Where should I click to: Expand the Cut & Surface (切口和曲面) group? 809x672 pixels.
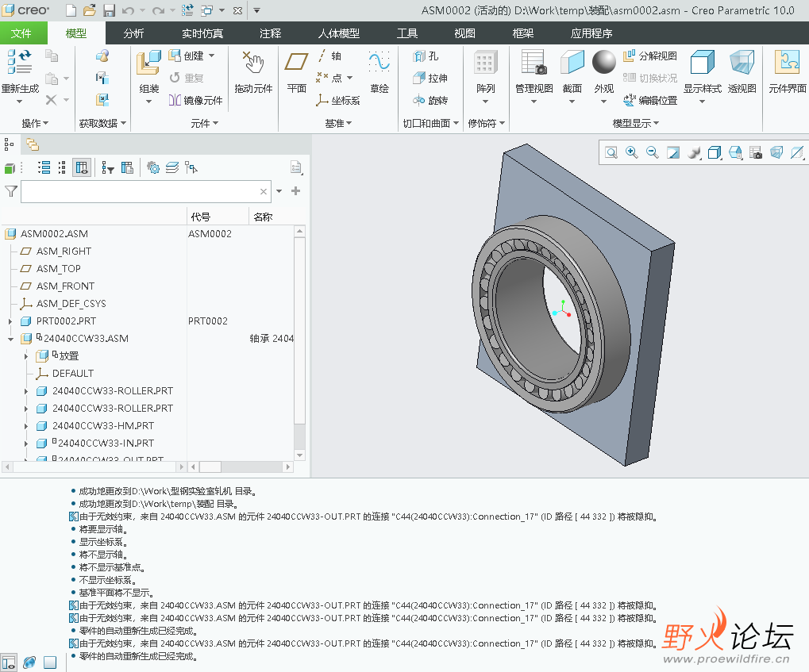tap(431, 123)
